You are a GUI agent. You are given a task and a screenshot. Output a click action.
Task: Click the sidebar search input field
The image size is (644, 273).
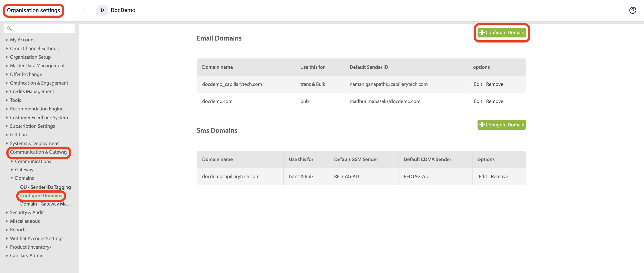click(x=42, y=28)
